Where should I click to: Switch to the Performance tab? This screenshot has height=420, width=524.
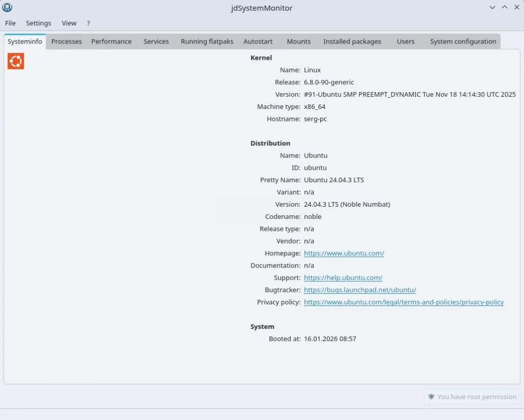coord(111,41)
